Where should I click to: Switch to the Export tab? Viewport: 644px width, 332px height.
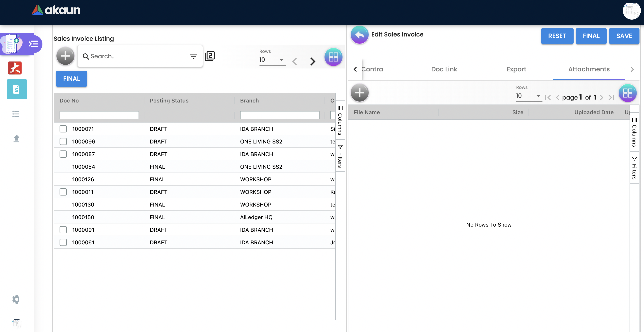(516, 69)
